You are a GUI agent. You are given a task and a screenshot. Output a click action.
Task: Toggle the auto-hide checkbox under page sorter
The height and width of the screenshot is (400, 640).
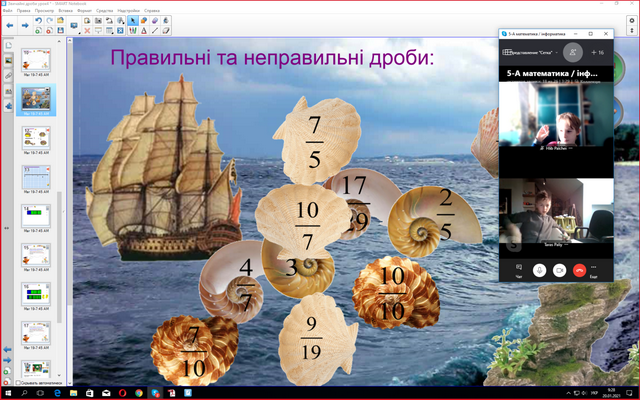click(19, 383)
